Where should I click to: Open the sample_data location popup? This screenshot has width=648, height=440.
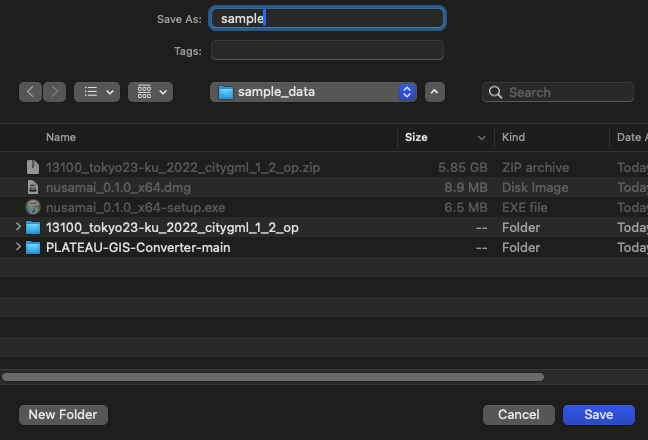click(313, 92)
